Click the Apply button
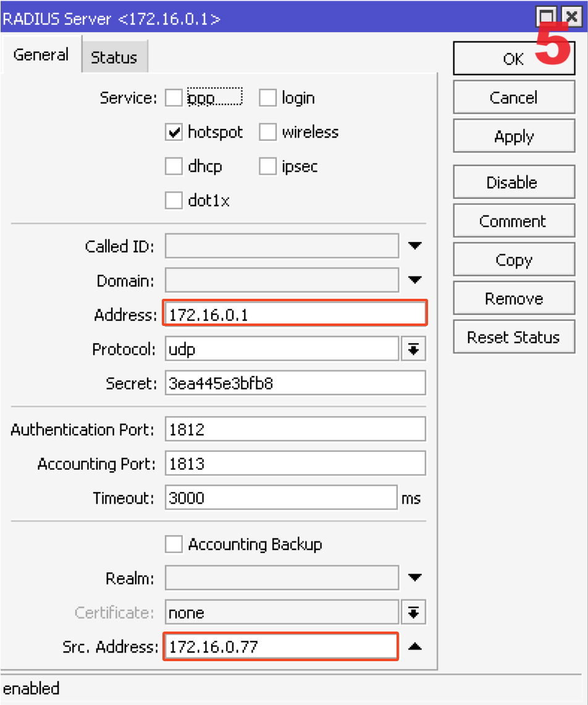This screenshot has height=705, width=588. coord(514,137)
